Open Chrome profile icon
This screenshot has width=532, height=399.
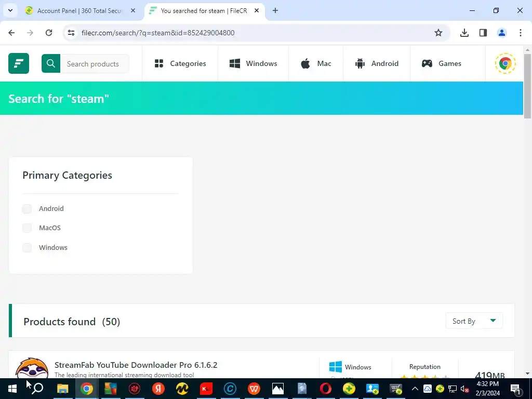pyautogui.click(x=502, y=33)
